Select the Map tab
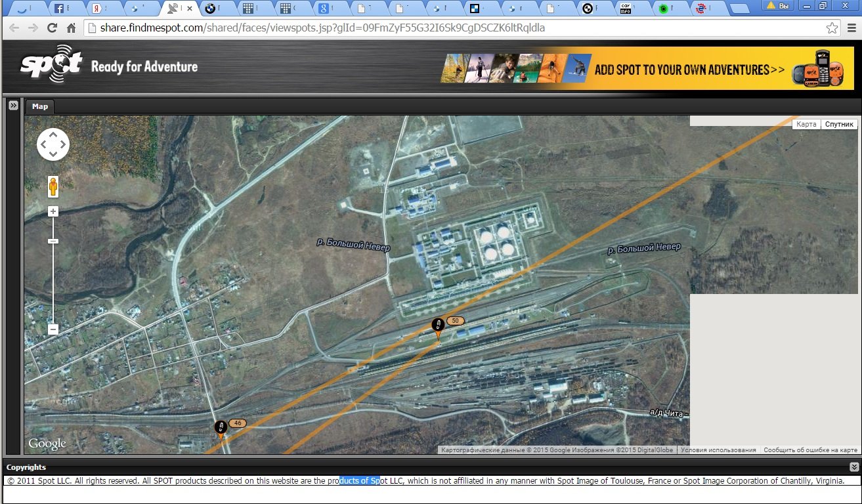This screenshot has height=504, width=862. (x=40, y=106)
